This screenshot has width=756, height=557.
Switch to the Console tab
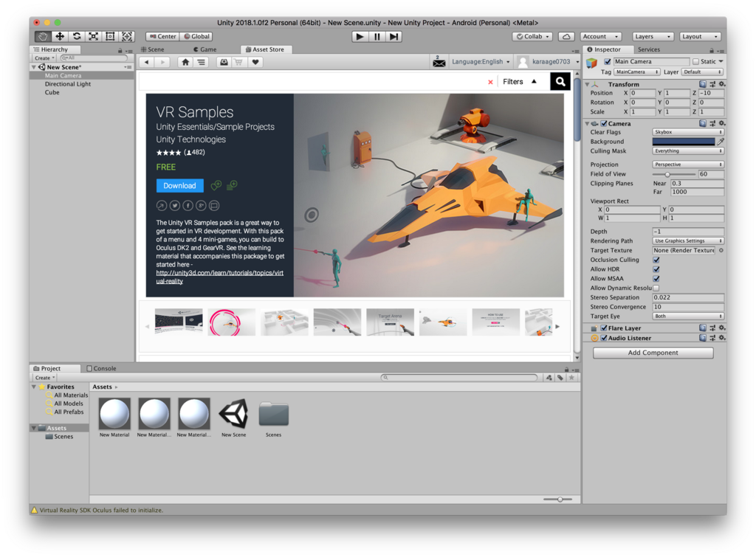(x=101, y=368)
